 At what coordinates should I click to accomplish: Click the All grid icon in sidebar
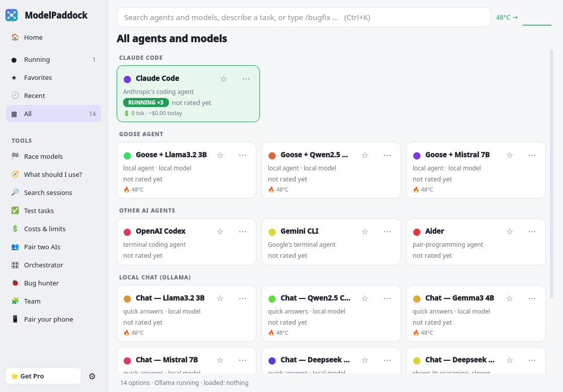coord(14,114)
